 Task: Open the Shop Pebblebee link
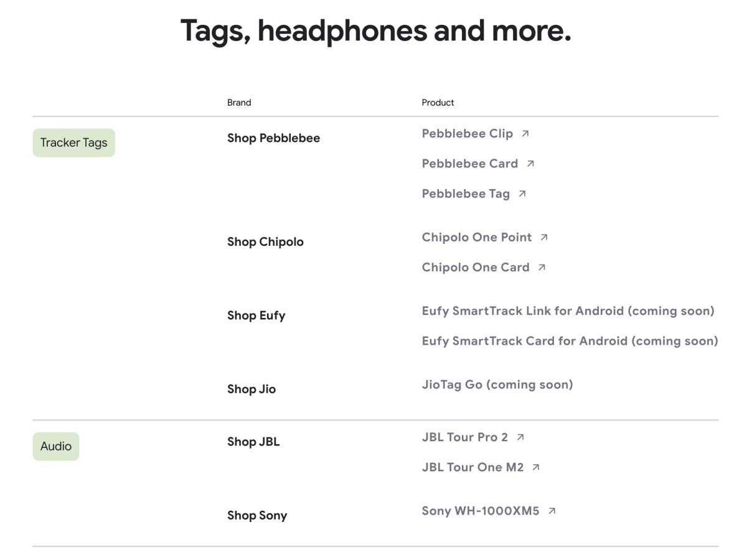click(273, 138)
